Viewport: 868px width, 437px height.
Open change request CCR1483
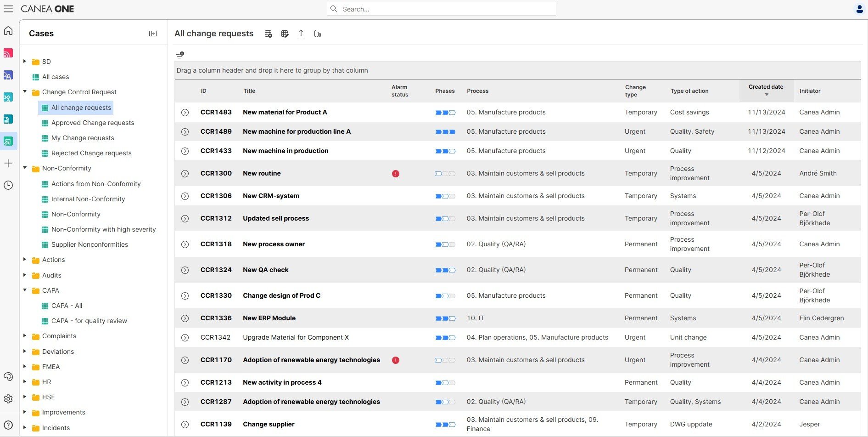[x=216, y=112]
